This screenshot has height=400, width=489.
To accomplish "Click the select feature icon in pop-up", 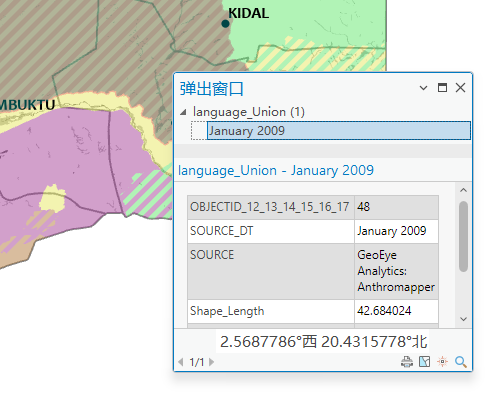I will click(x=424, y=362).
